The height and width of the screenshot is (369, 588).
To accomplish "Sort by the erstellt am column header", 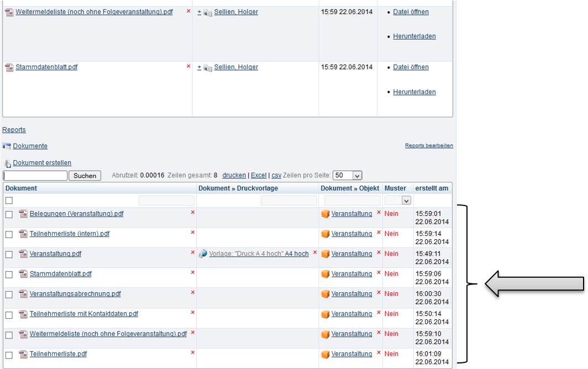I will (432, 188).
